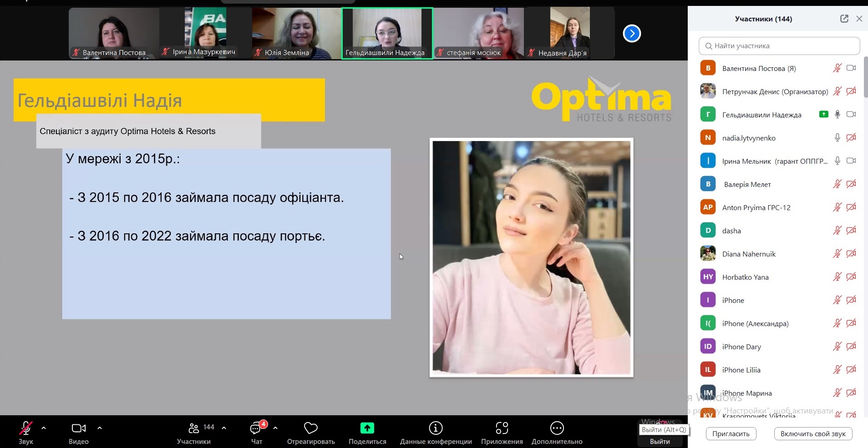The image size is (868, 448).
Task: Toggle the Video camera button
Action: [x=78, y=428]
